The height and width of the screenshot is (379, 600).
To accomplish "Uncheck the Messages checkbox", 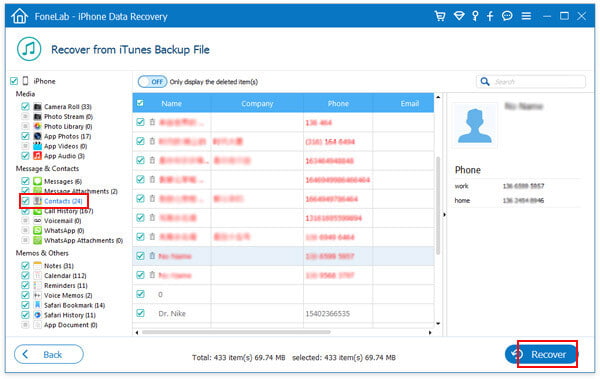I will pos(25,181).
